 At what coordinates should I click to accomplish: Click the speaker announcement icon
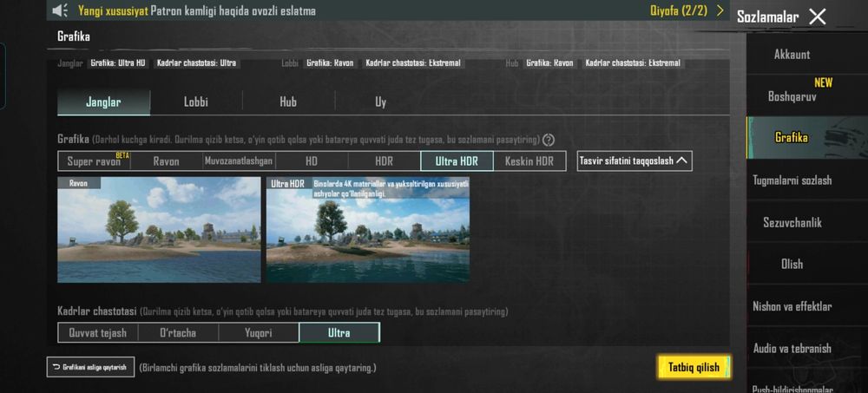60,10
